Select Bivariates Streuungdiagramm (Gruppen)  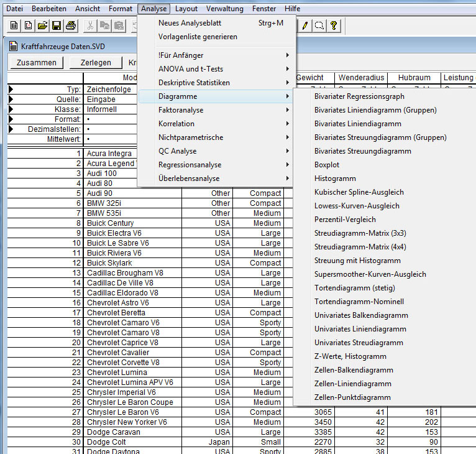pyautogui.click(x=384, y=137)
